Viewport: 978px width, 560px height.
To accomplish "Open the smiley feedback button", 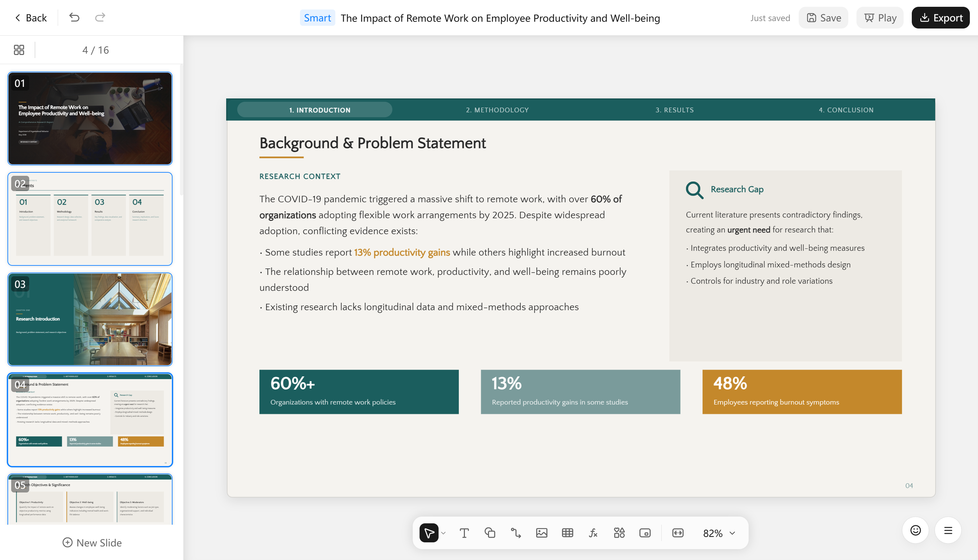I will point(916,530).
